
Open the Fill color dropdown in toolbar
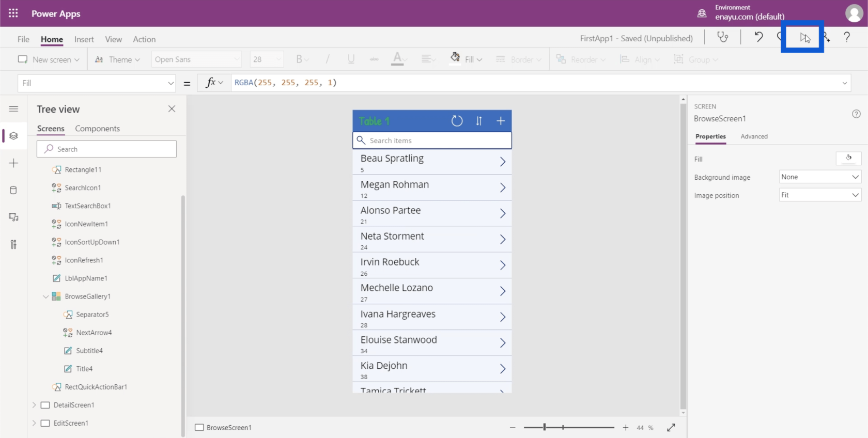pyautogui.click(x=467, y=59)
